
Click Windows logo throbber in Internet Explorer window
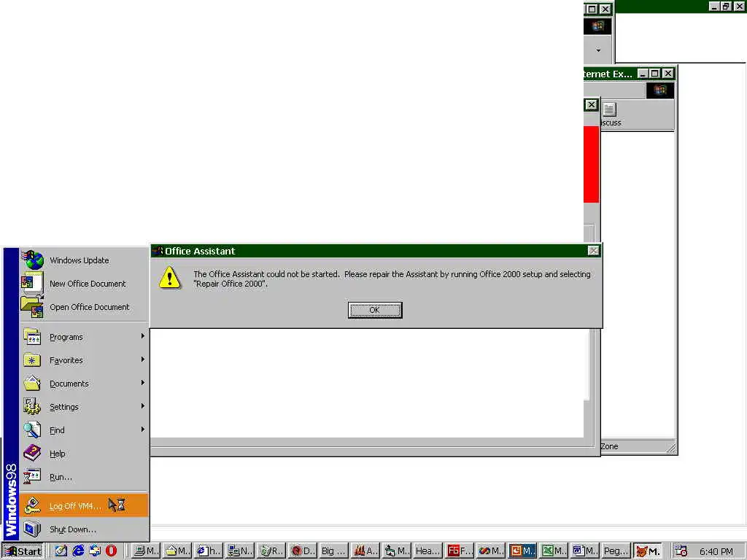(x=659, y=90)
